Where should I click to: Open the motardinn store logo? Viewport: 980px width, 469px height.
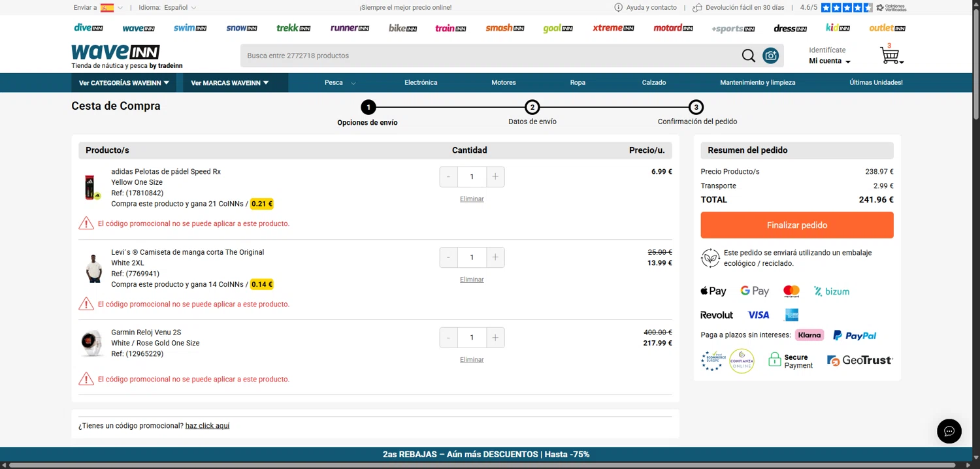(674, 28)
